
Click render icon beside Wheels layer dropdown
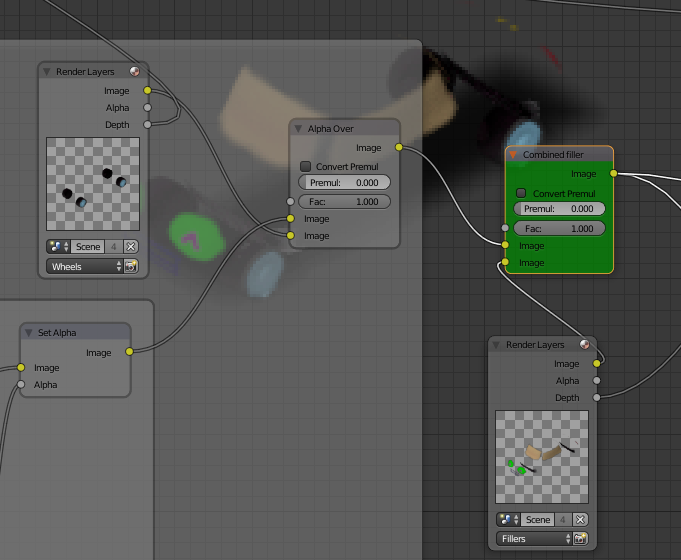pyautogui.click(x=131, y=267)
